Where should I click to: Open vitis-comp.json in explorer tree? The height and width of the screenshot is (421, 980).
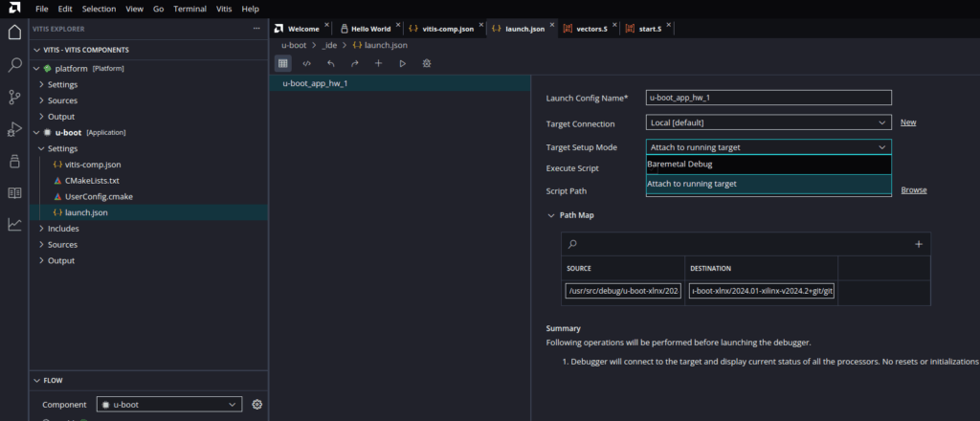[93, 165]
